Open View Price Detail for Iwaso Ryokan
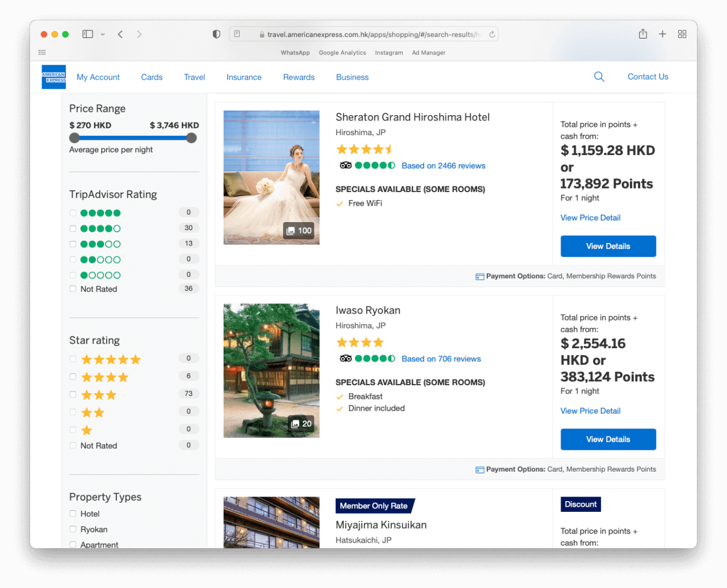This screenshot has height=588, width=727. pyautogui.click(x=590, y=411)
